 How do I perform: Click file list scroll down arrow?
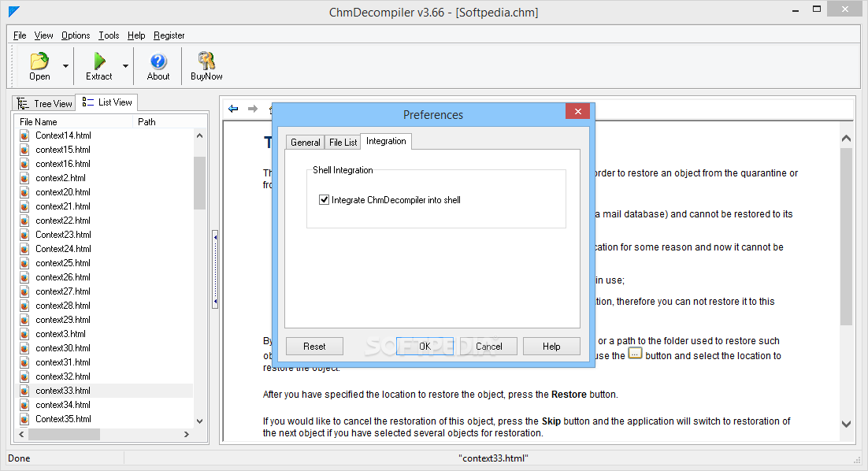point(199,421)
